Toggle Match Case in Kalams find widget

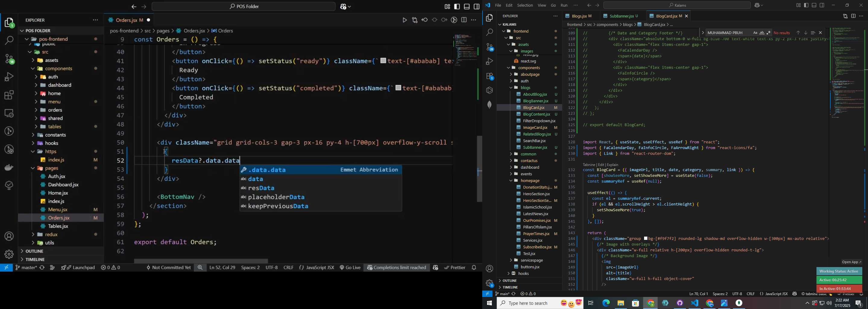point(755,33)
